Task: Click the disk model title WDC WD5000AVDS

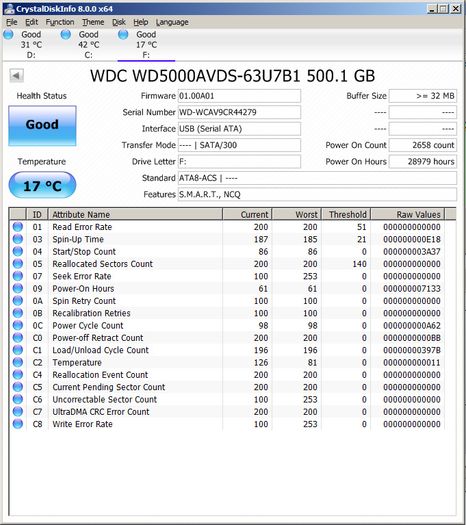Action: (x=232, y=76)
